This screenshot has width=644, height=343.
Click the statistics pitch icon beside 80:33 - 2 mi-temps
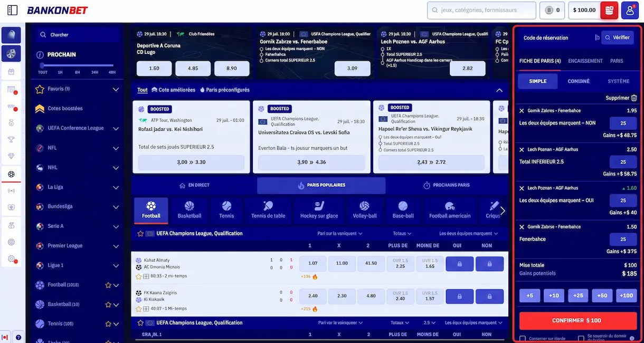(146, 276)
